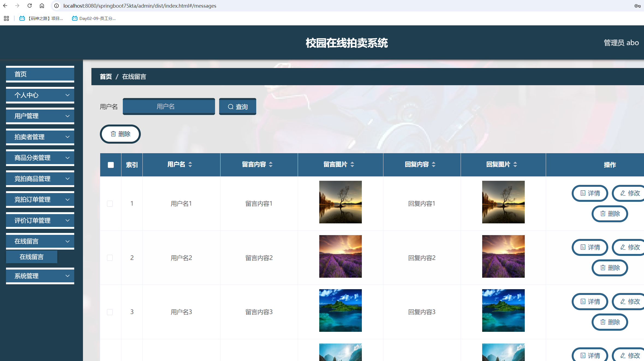Open the 竞拍商品管理 sidebar menu
Viewport: 644px width, 361px height.
(40, 179)
